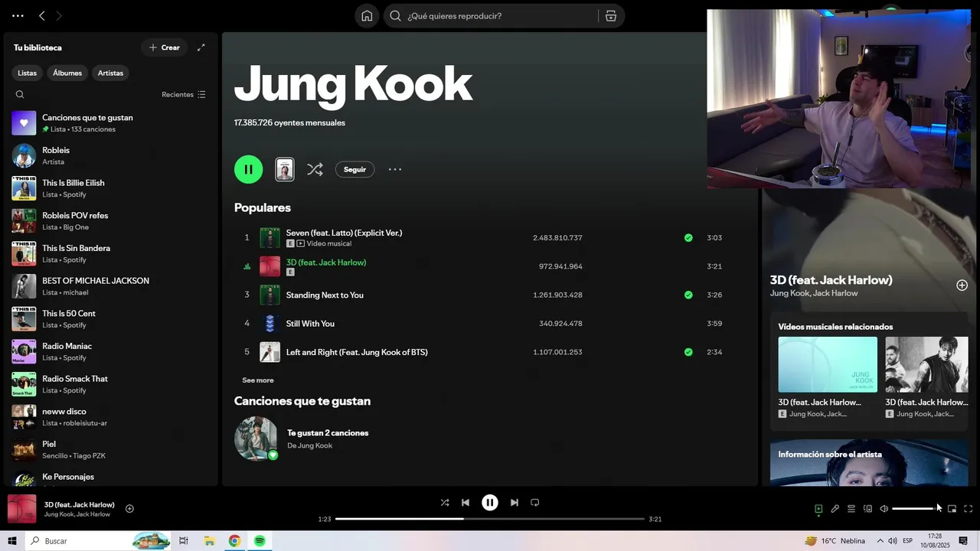
Task: Open more options dots beside Seguir
Action: tap(395, 169)
